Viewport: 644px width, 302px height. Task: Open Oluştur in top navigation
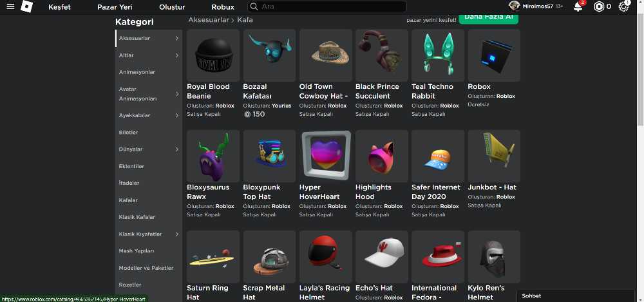(x=172, y=7)
